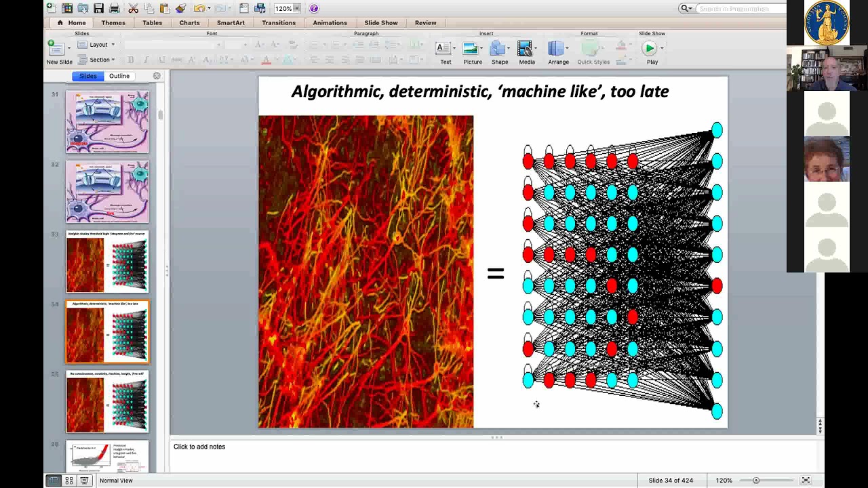Click the Format Painter brush icon
This screenshot has height=488, width=868.
pos(180,8)
